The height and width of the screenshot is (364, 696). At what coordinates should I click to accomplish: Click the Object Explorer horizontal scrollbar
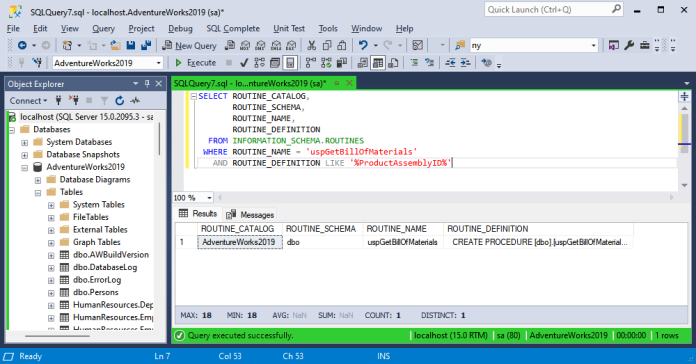click(x=58, y=336)
